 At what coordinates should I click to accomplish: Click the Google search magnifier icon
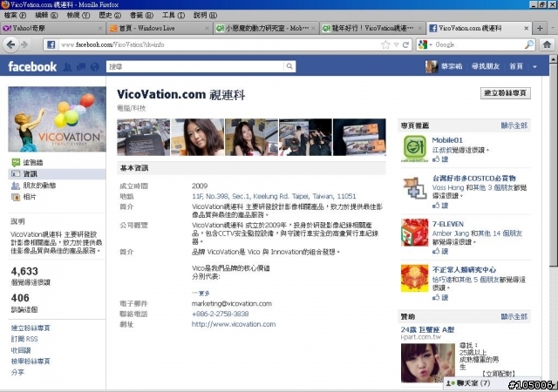[529, 44]
